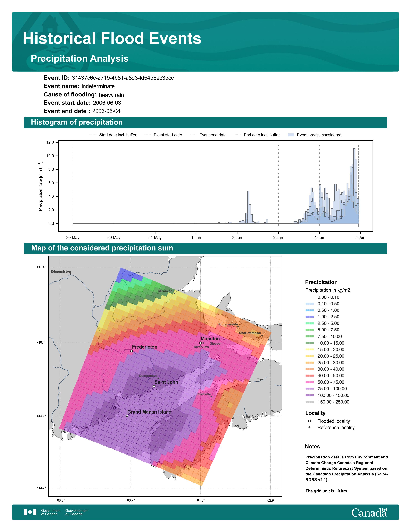Click the Event end date legend entry
This screenshot has width=411, height=532.
click(x=208, y=135)
